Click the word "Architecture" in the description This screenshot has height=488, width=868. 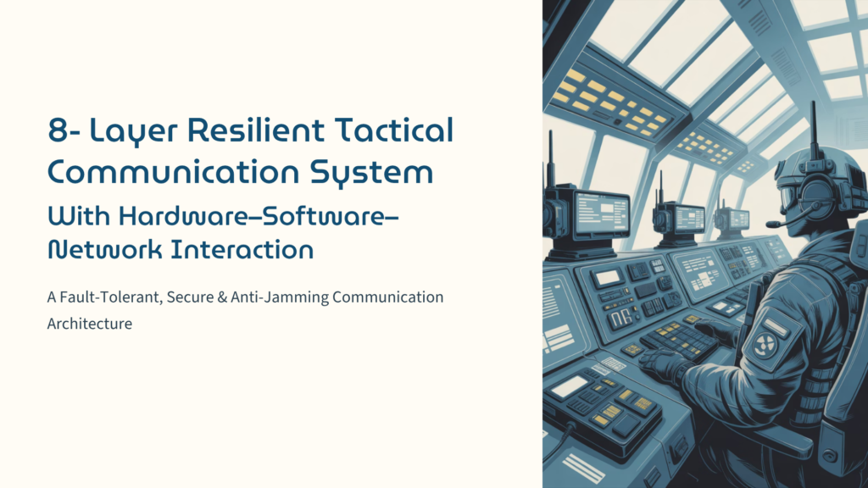90,324
